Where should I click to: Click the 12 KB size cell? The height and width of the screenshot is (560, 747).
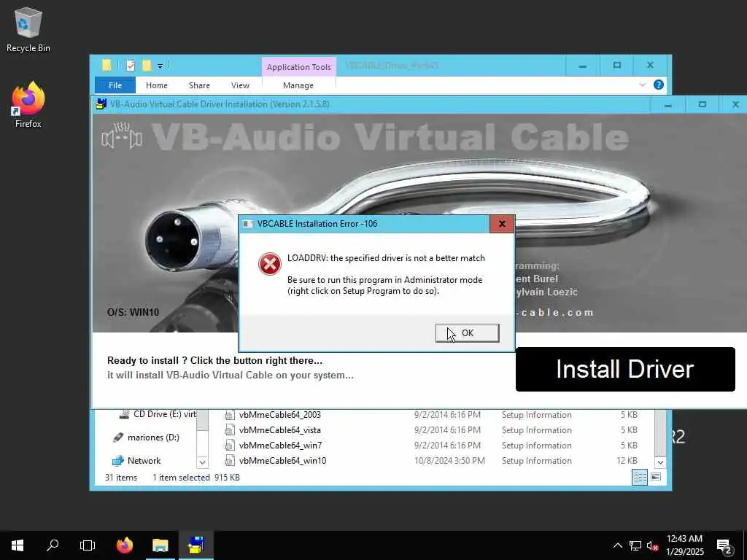(627, 461)
